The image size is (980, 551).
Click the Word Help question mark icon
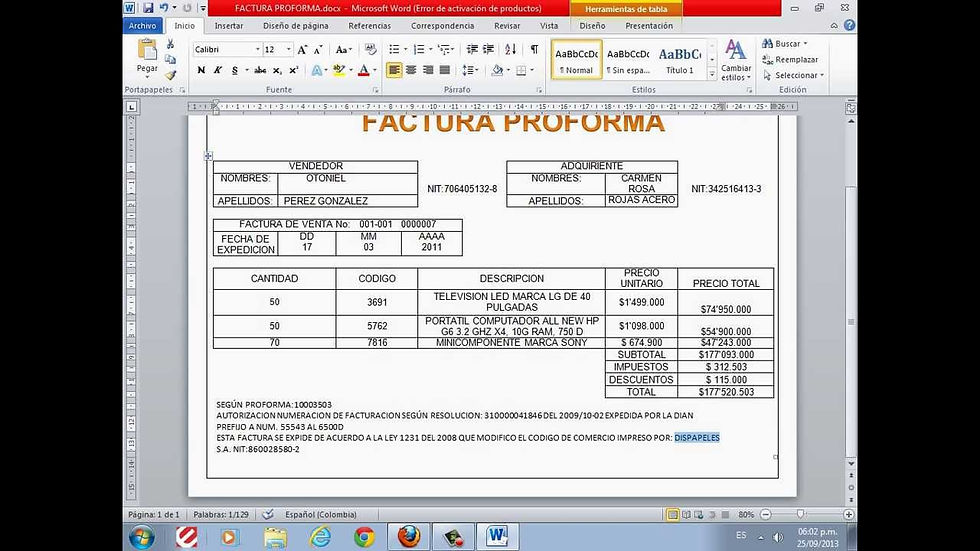[849, 26]
